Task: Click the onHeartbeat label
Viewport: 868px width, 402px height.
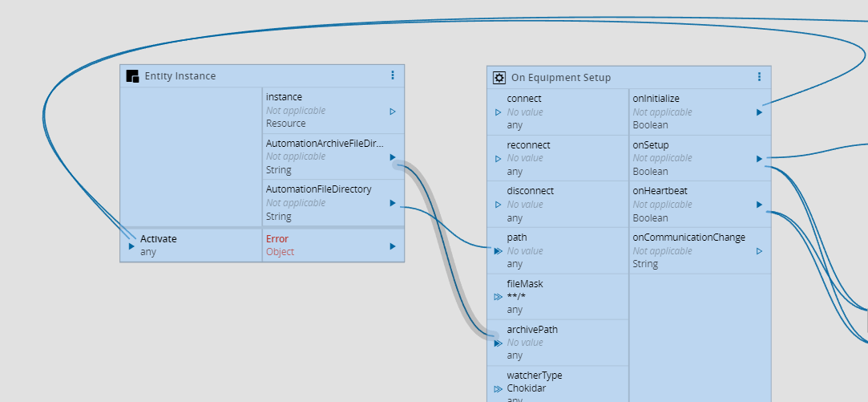Action: coord(660,191)
